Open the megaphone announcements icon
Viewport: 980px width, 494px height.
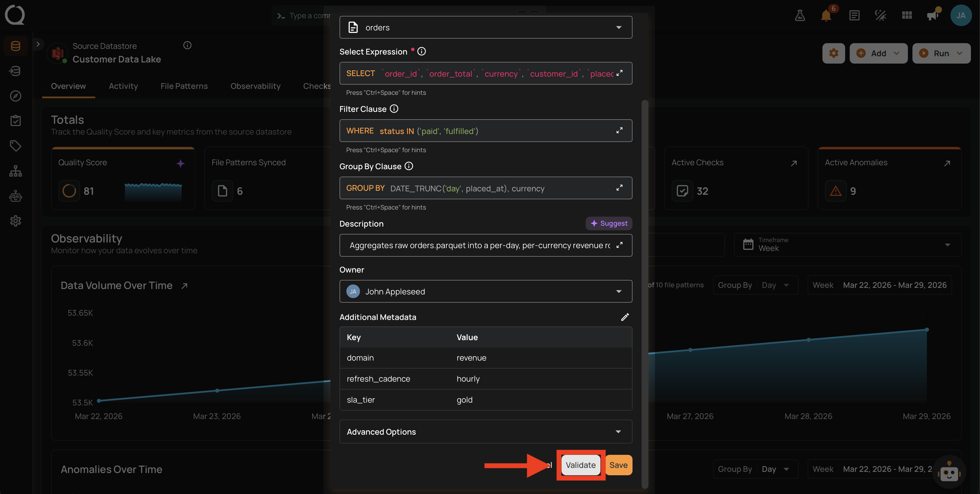933,15
